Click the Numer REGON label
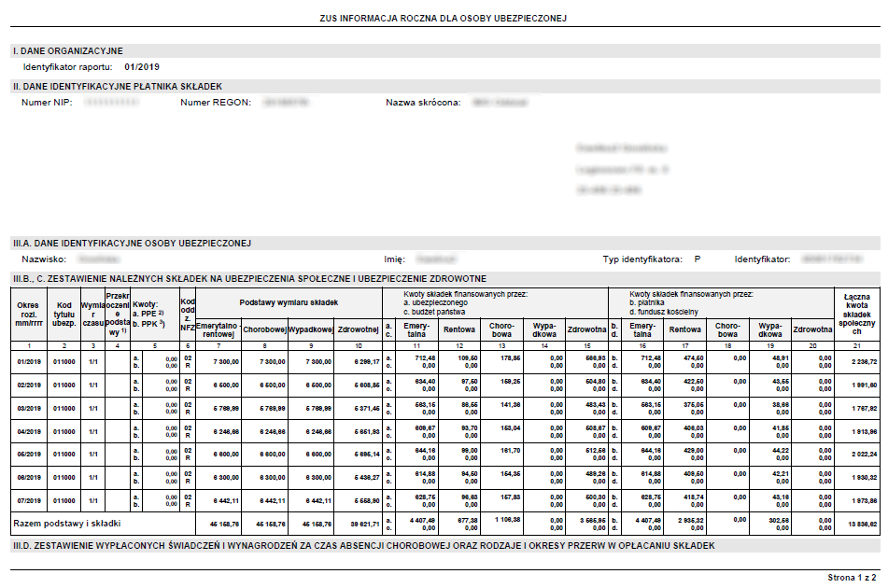888x588 pixels. [x=216, y=103]
